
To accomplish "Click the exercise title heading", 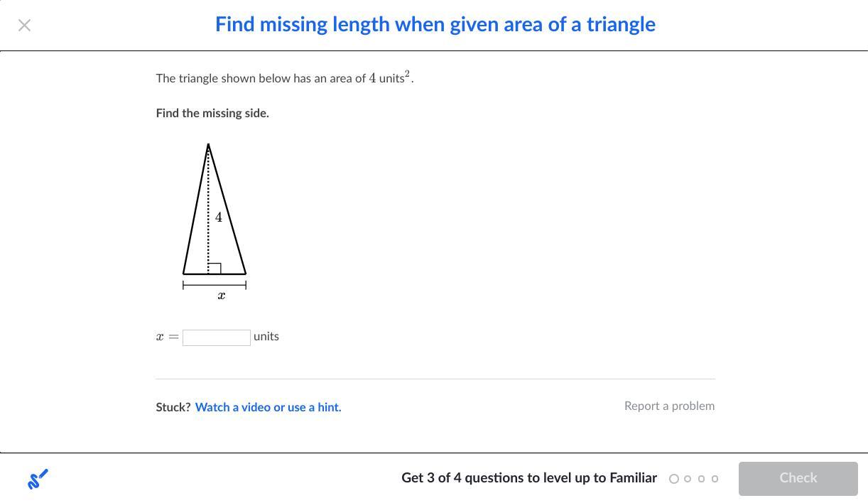I will (x=435, y=24).
